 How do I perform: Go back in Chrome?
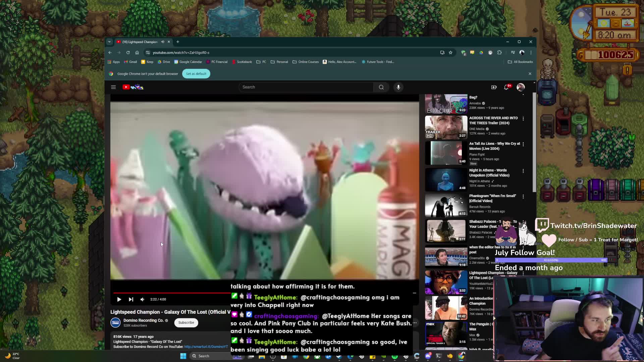coord(110,53)
